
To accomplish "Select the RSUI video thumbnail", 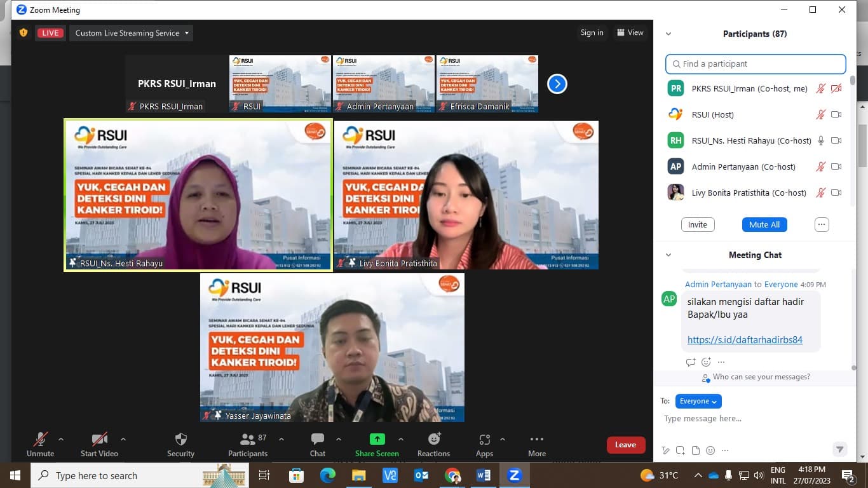I will pos(280,84).
